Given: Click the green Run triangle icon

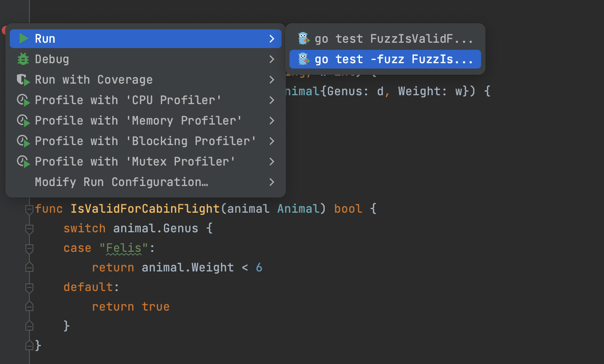Looking at the screenshot, I should [23, 38].
